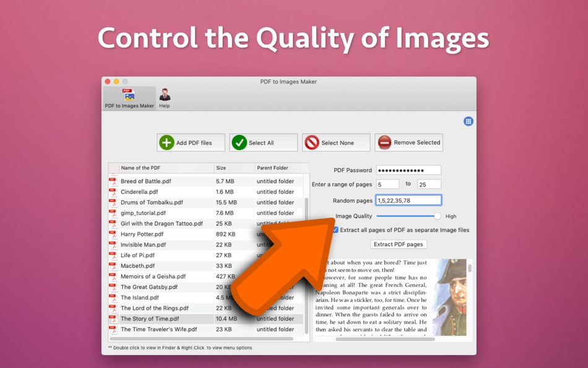
Task: Uncheck Extract all pages as separate Image files
Action: coord(335,230)
